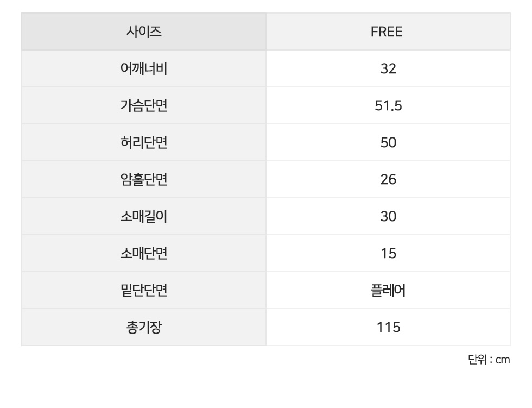Select the waist value 50
Viewport: 532px width, 408px height.
[388, 143]
